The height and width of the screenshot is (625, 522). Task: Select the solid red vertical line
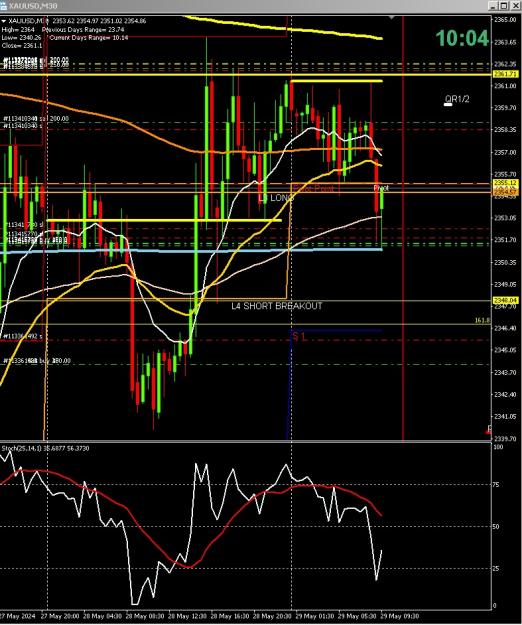[x=403, y=227]
